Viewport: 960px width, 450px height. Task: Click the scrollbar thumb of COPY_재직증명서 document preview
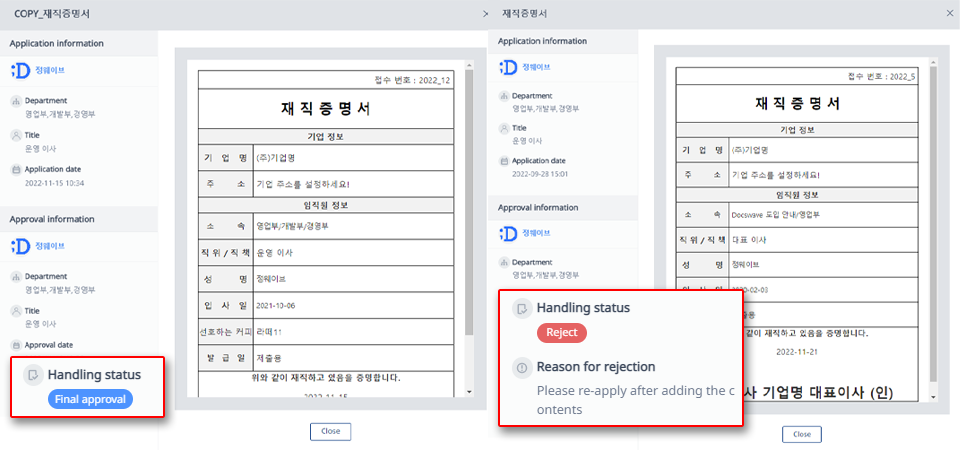pyautogui.click(x=469, y=203)
